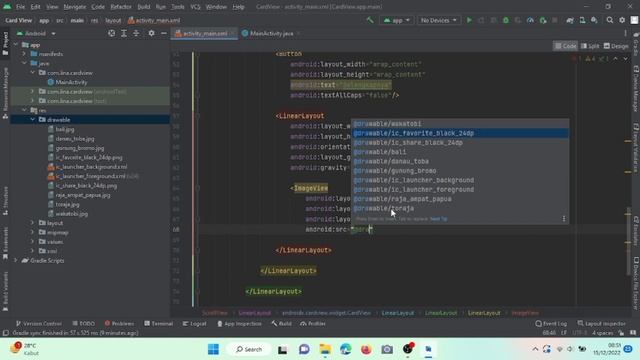Open Microsoft Edge from the taskbar
This screenshot has width=640, height=360.
point(346,349)
